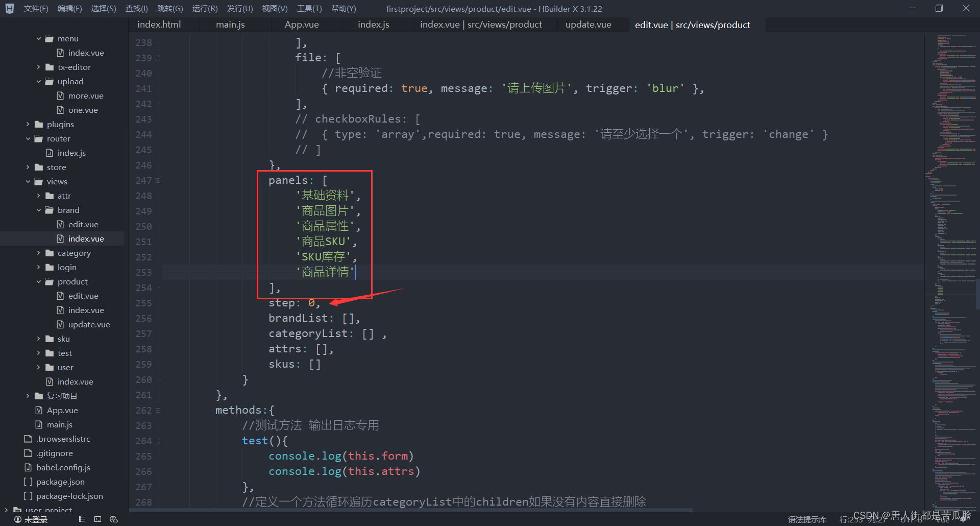Click the router folder icon
980x526 pixels.
39,138
